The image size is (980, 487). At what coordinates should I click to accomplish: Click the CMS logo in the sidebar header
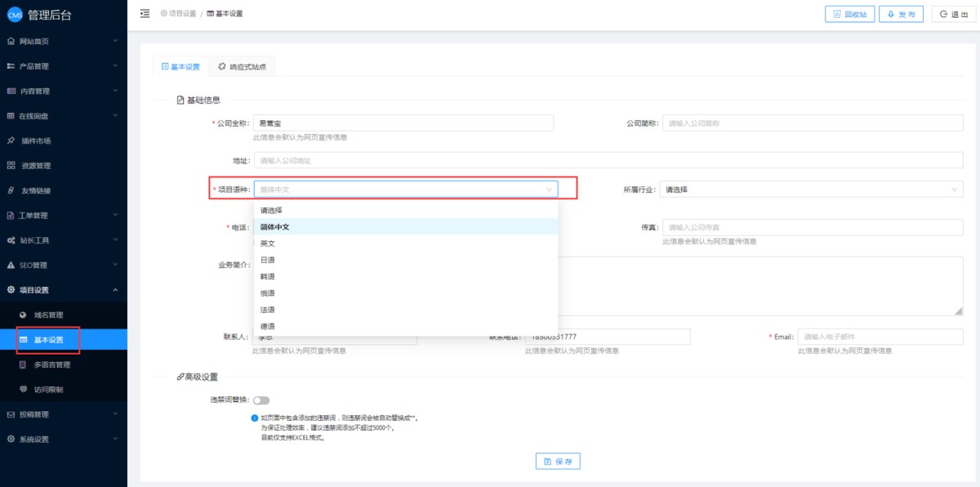click(15, 14)
